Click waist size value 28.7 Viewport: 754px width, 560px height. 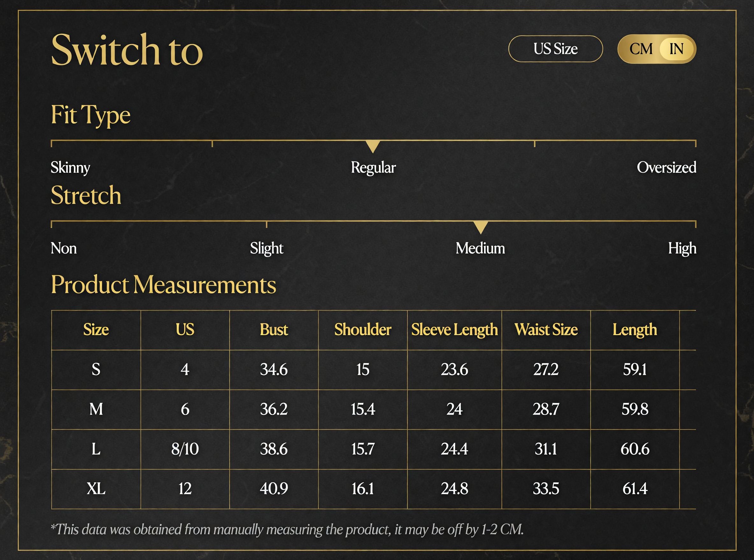(546, 409)
